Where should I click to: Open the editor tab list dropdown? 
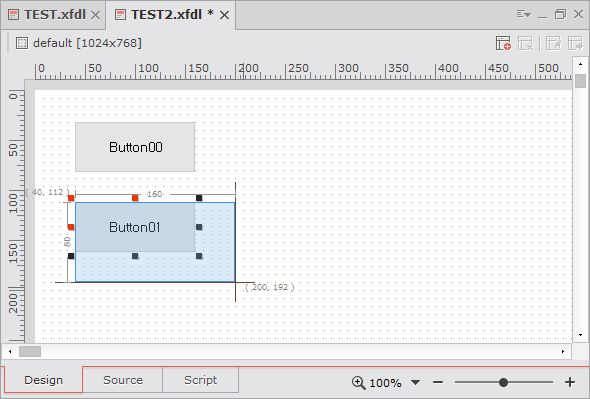click(x=523, y=15)
